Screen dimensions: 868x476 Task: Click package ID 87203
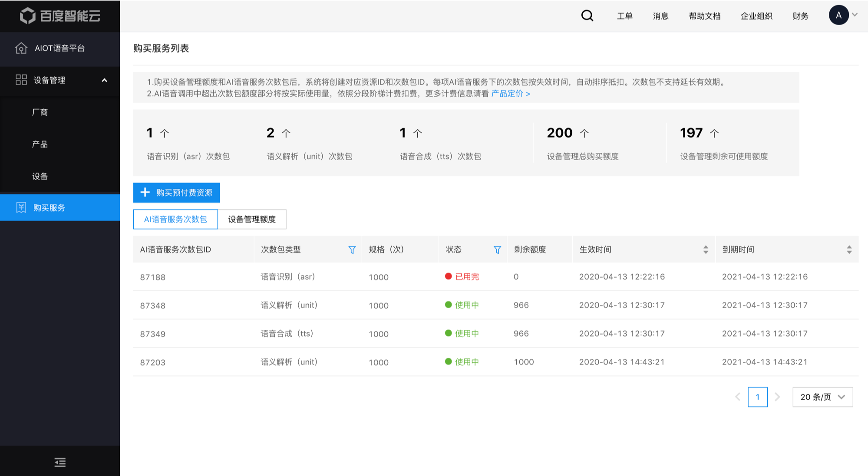click(152, 362)
